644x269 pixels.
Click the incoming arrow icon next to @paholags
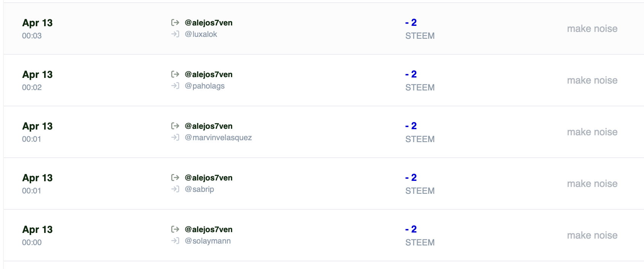coord(175,85)
